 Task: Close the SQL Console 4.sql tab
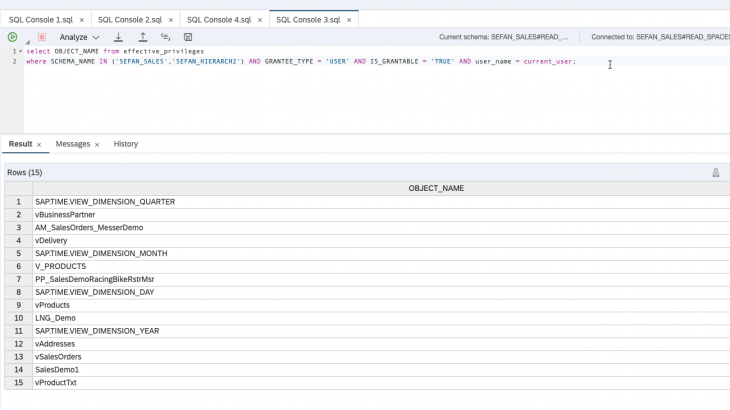[260, 20]
